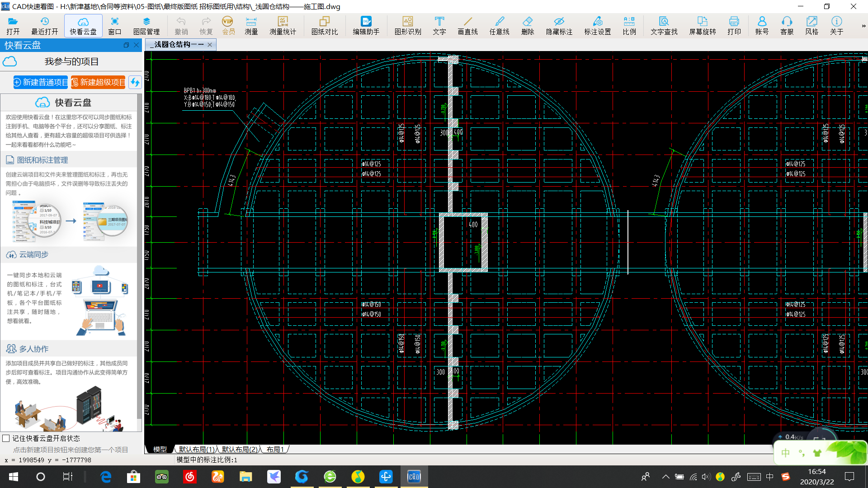Open Windows notification center icon
The width and height of the screenshot is (868, 488).
coord(849,477)
